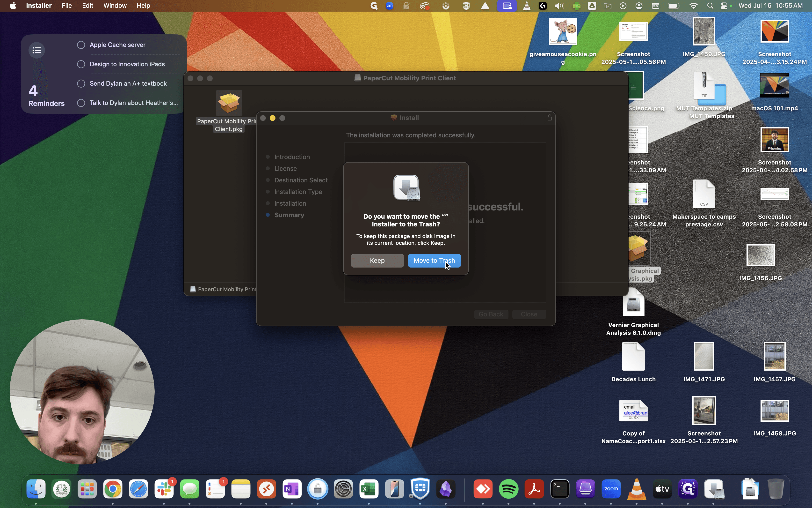Open Slack from the Dock
The height and width of the screenshot is (508, 812).
coord(164,489)
